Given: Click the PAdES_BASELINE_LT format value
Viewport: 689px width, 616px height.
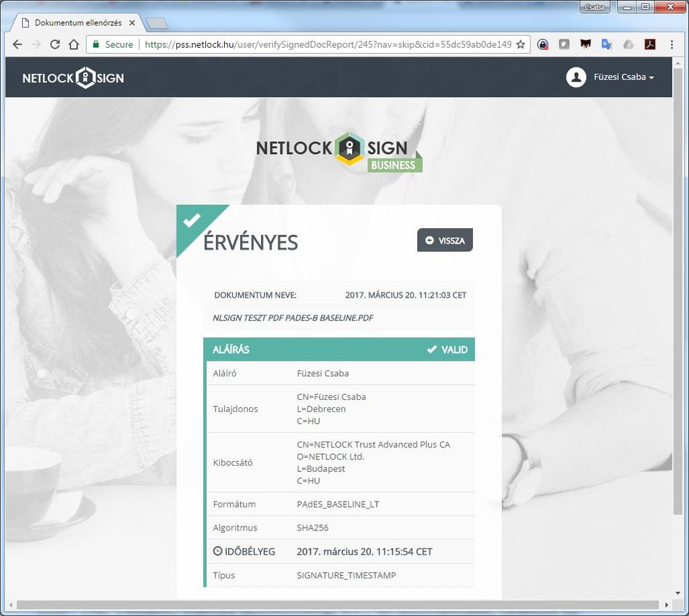Looking at the screenshot, I should coord(338,504).
